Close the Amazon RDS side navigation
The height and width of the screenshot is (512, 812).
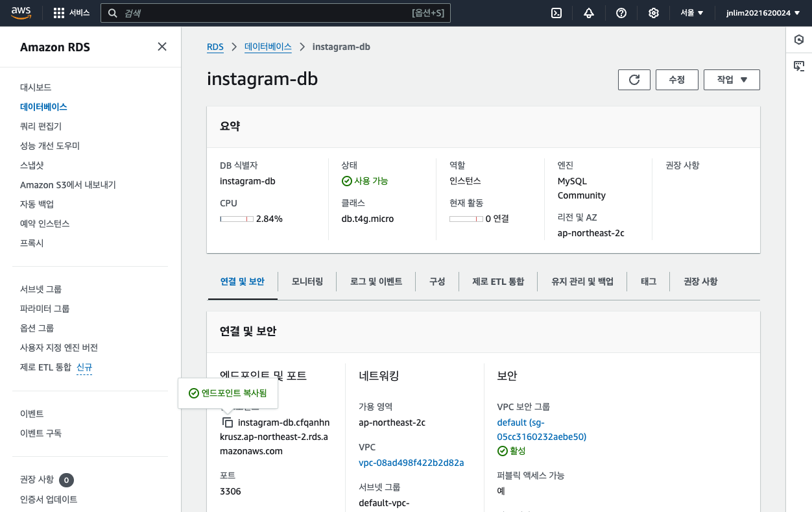[162, 46]
